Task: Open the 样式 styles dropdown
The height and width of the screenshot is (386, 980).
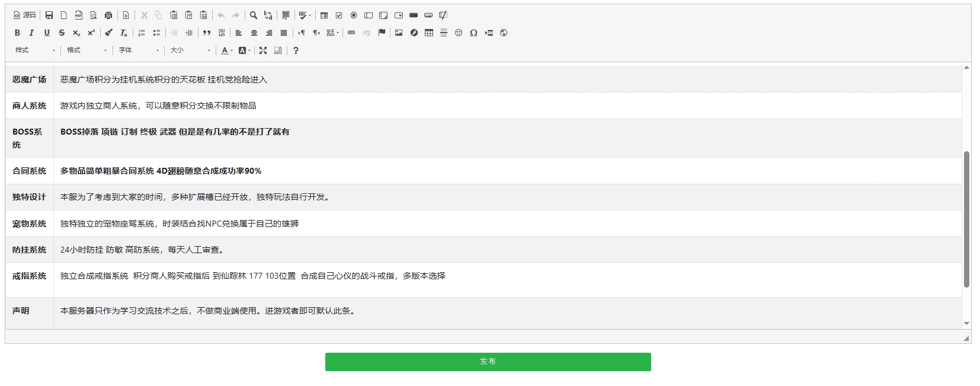Action: tap(35, 50)
